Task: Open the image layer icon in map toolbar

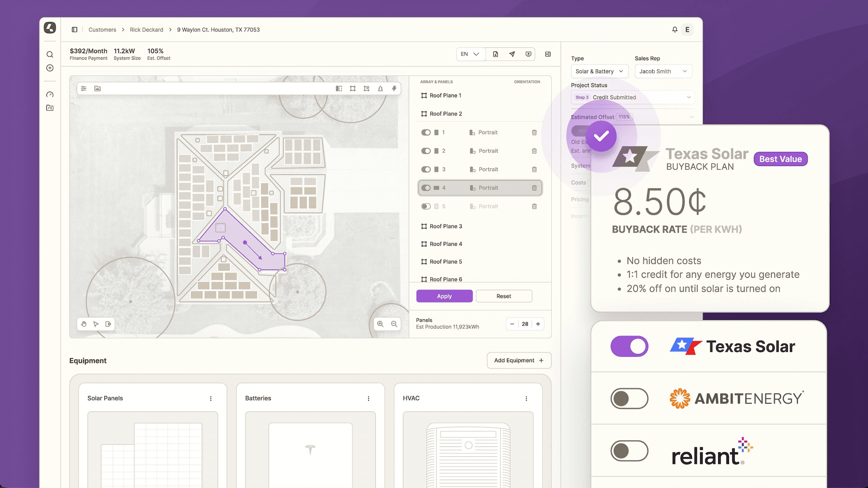Action: [97, 89]
